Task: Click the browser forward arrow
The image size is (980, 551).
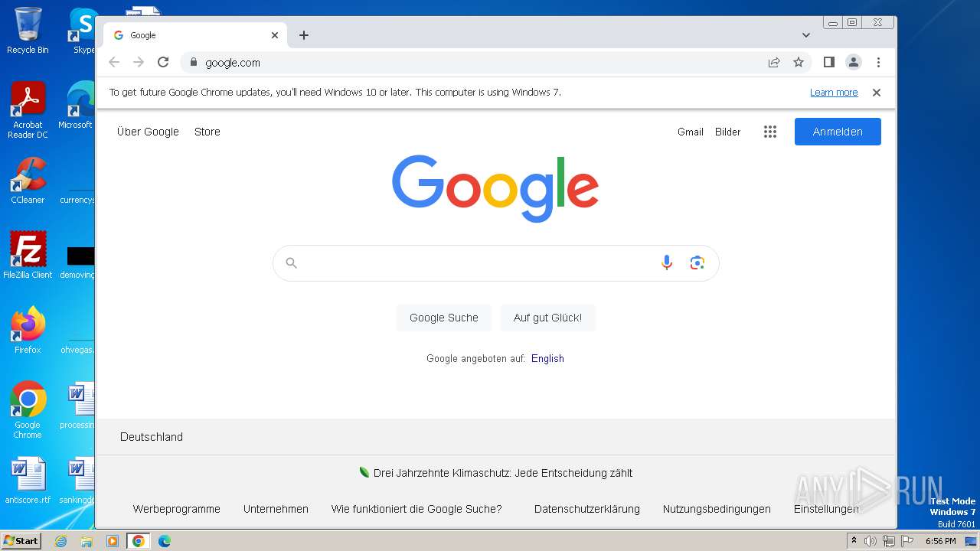Action: tap(139, 62)
